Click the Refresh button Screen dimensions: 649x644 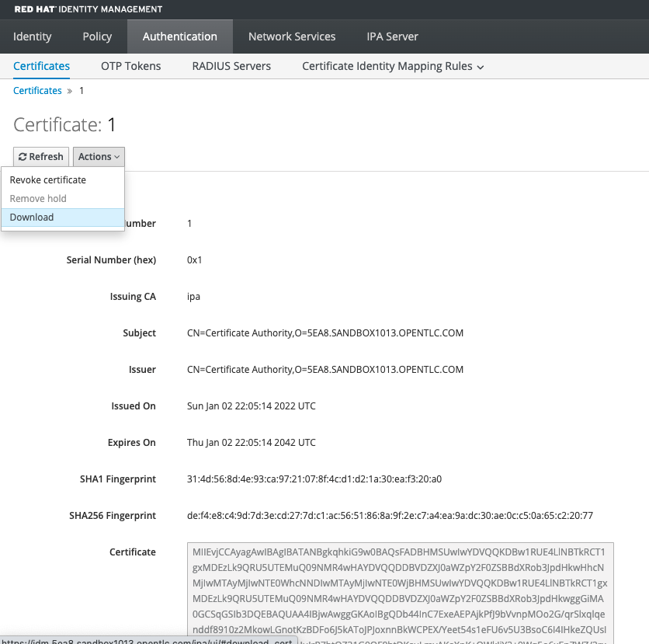(x=40, y=156)
